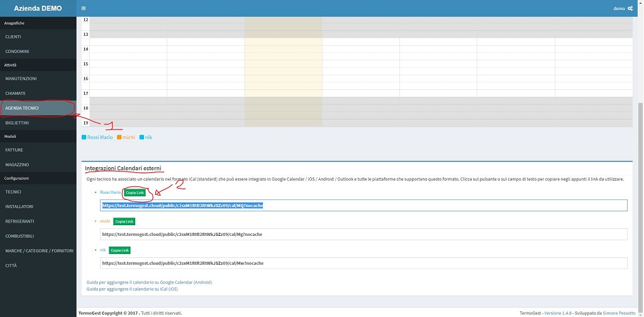Click the Azienda DEMO header logo
Screen dimensions: 644x317
38,8
